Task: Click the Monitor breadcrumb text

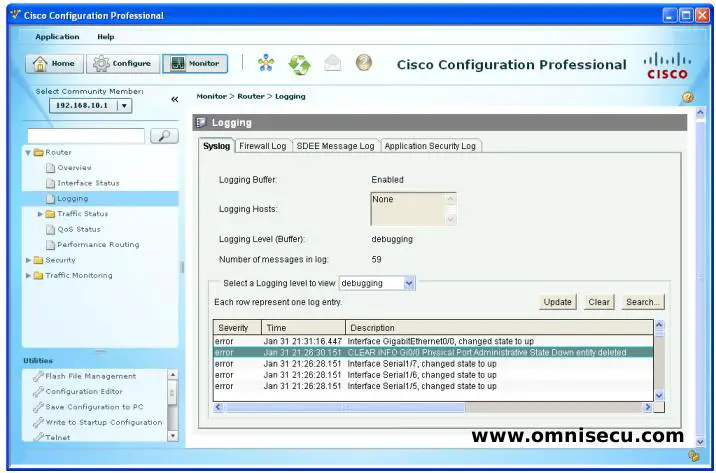Action: [x=211, y=96]
